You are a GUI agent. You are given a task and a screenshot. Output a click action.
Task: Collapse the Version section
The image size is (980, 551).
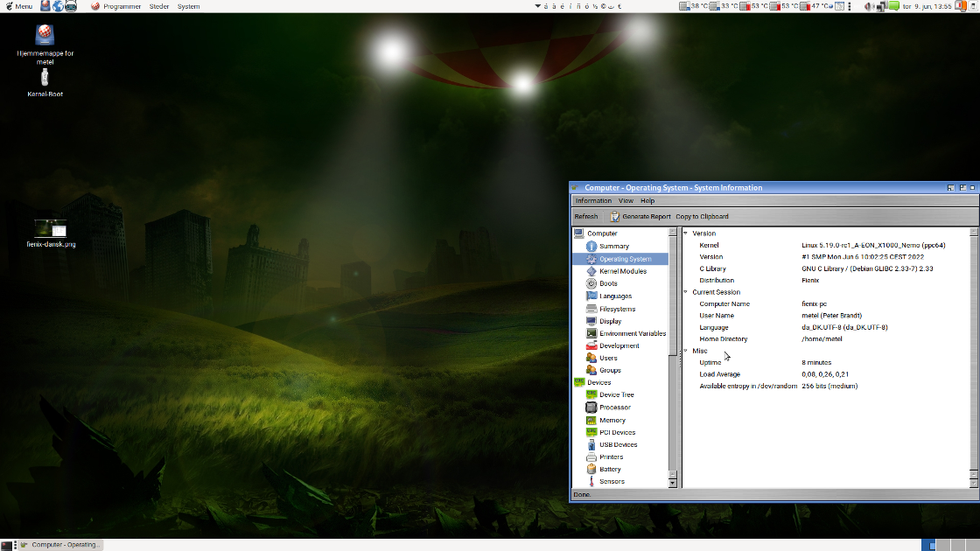686,234
